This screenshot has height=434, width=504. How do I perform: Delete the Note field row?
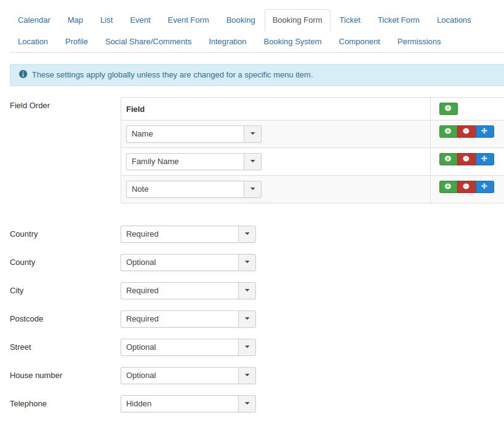(466, 187)
